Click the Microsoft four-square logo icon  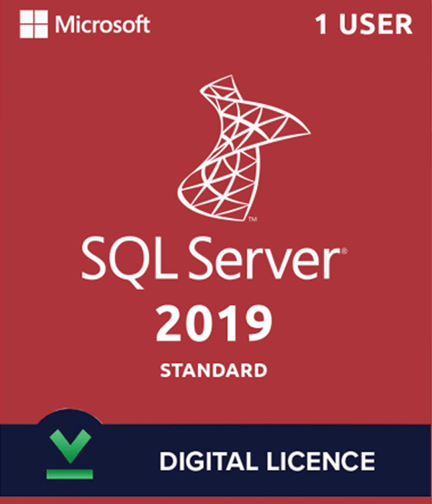point(34,24)
